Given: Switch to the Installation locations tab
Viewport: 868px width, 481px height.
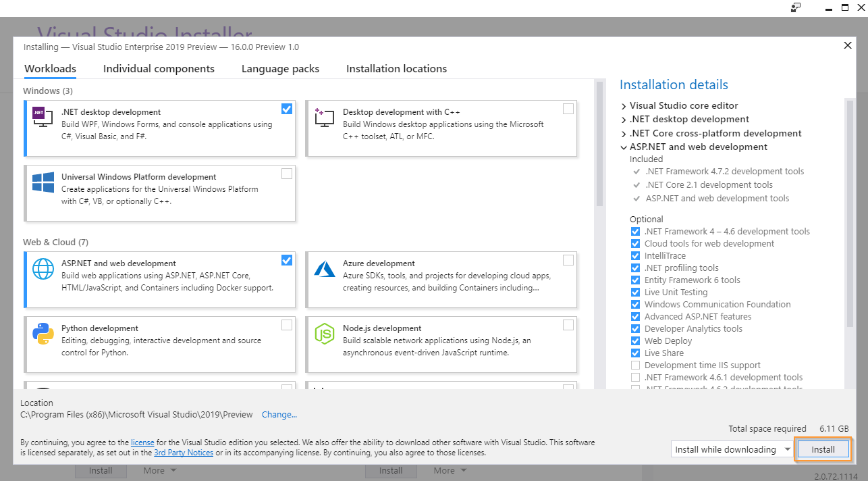Looking at the screenshot, I should coord(396,69).
